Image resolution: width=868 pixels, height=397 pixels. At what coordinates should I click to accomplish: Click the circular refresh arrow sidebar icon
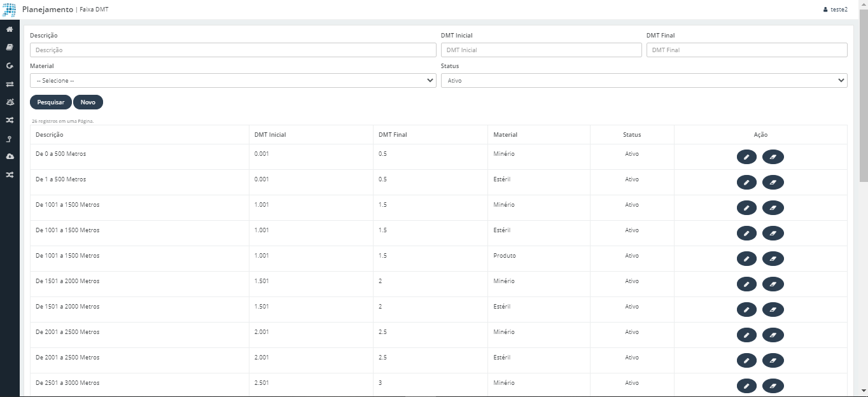point(10,66)
